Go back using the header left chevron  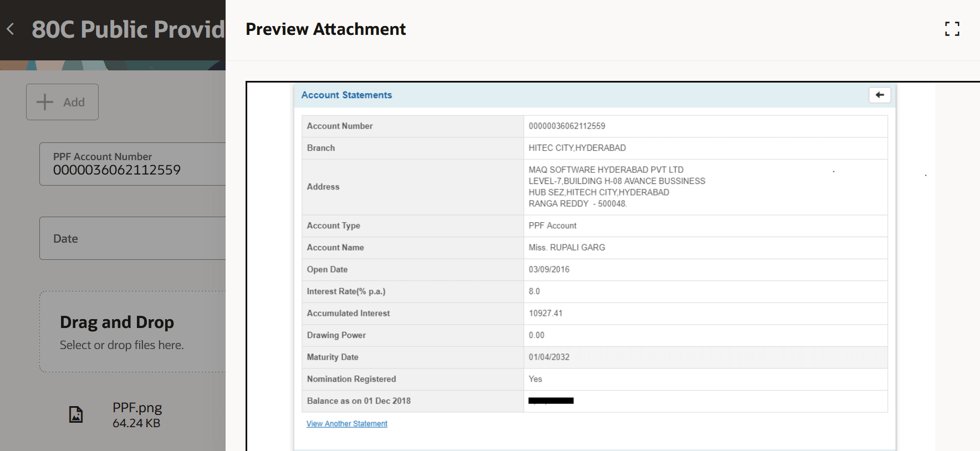click(11, 29)
